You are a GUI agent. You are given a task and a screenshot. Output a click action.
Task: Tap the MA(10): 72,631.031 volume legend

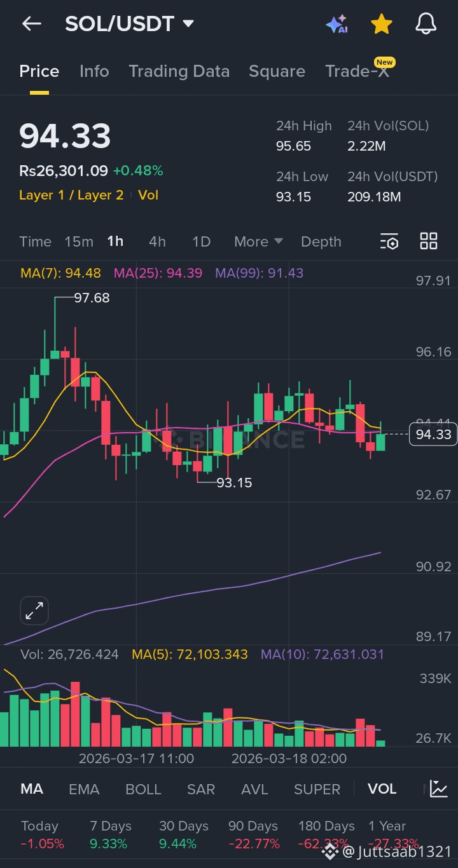[323, 654]
